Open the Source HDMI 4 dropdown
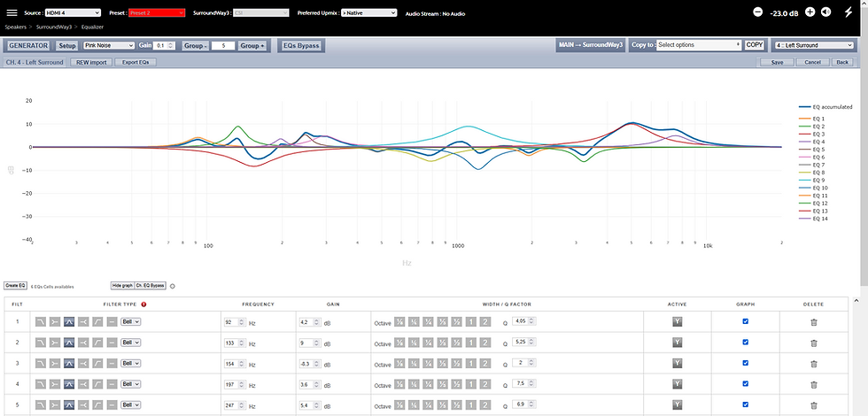This screenshot has width=868, height=416. pyautogui.click(x=73, y=12)
